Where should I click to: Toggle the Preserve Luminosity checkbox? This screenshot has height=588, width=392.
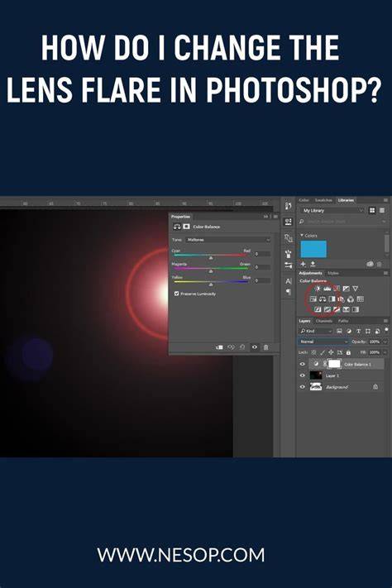176,294
